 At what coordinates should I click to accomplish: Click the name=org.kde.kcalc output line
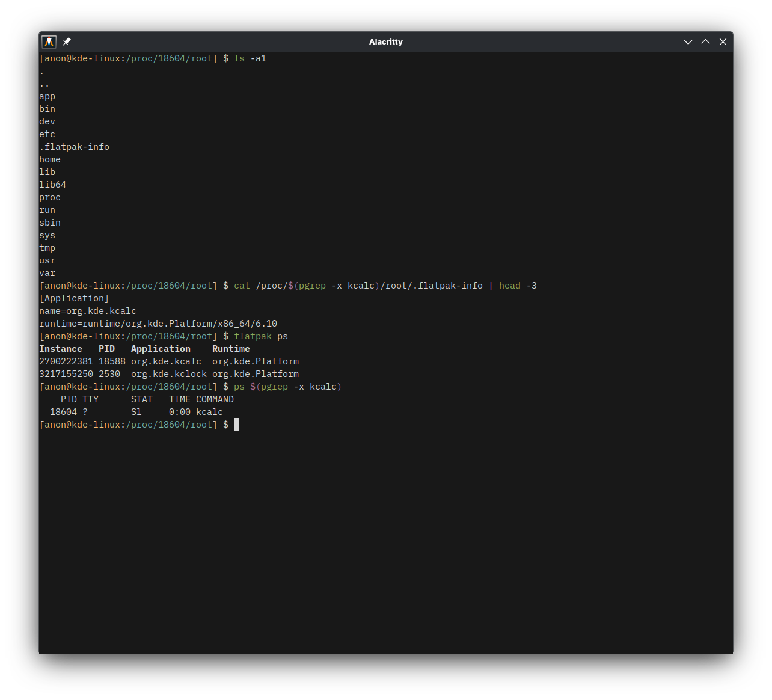click(88, 311)
